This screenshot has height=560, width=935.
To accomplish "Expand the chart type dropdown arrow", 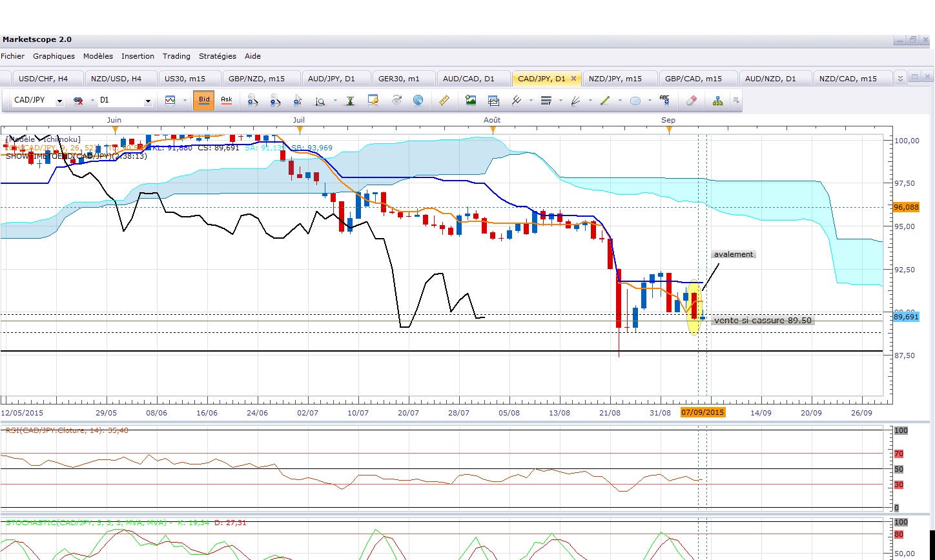I will (184, 101).
